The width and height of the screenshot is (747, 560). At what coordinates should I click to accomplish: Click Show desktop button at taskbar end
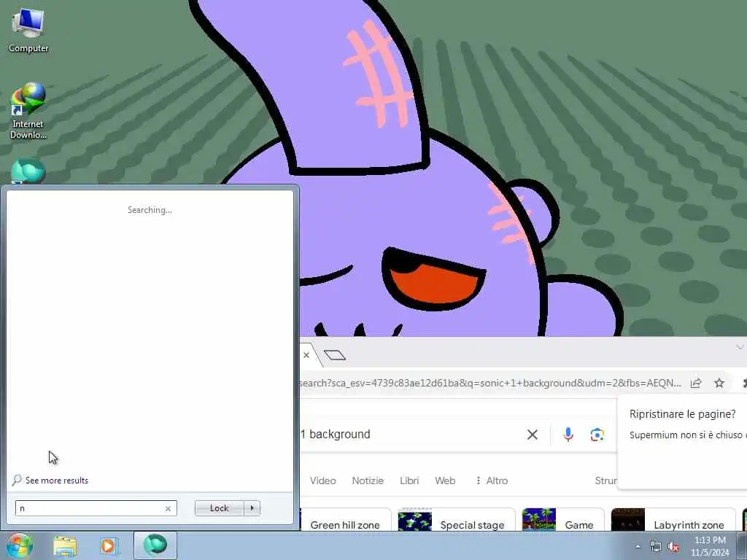(742, 545)
